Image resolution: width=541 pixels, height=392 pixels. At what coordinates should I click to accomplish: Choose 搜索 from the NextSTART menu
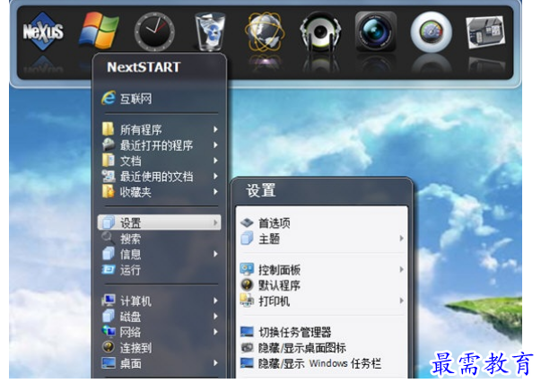tap(160, 239)
